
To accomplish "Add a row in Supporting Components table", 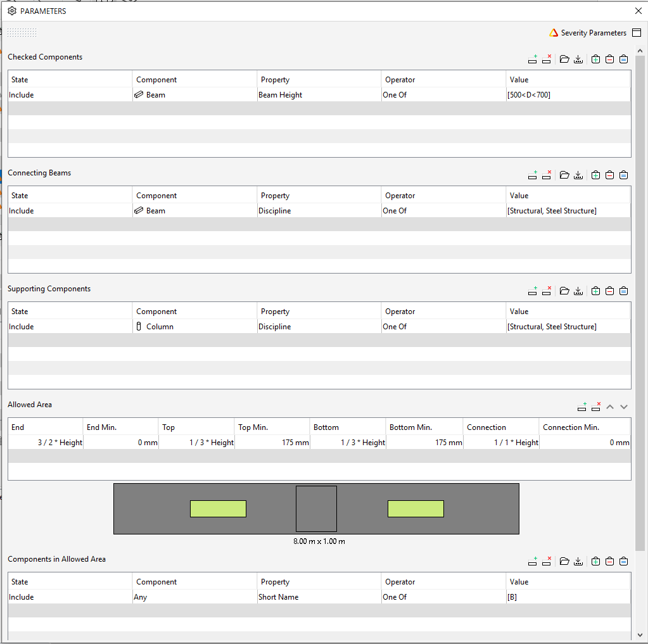I will click(532, 291).
